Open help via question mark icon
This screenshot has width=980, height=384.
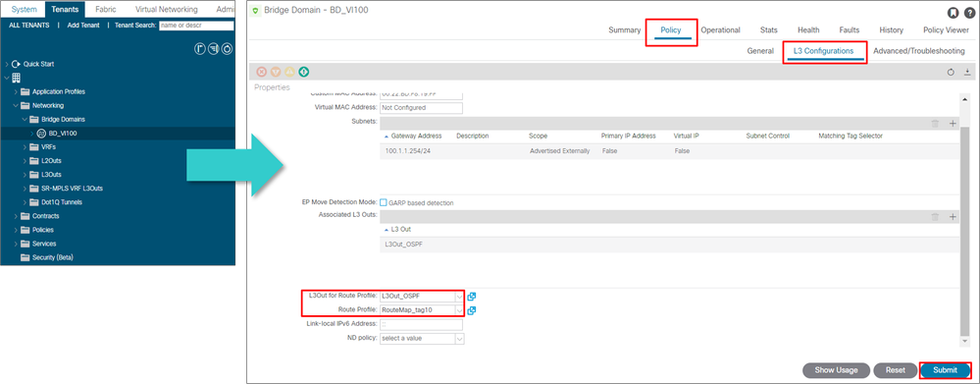click(x=969, y=13)
